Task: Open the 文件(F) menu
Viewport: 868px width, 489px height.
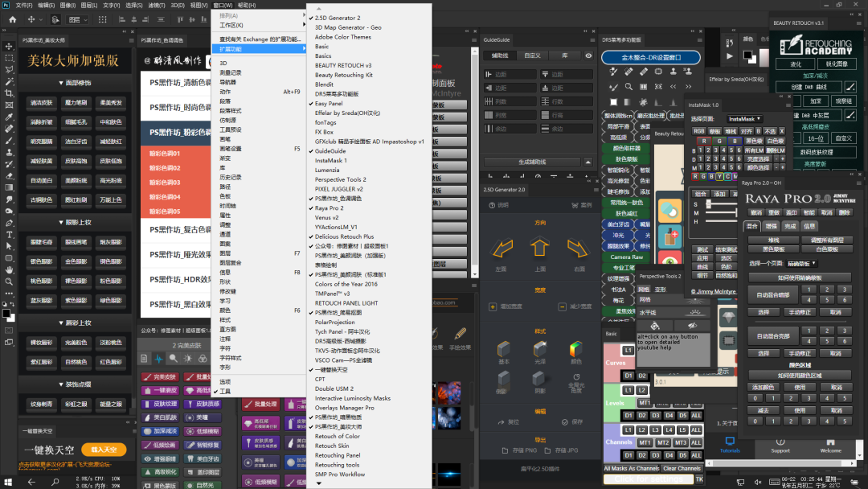Action: coord(24,5)
